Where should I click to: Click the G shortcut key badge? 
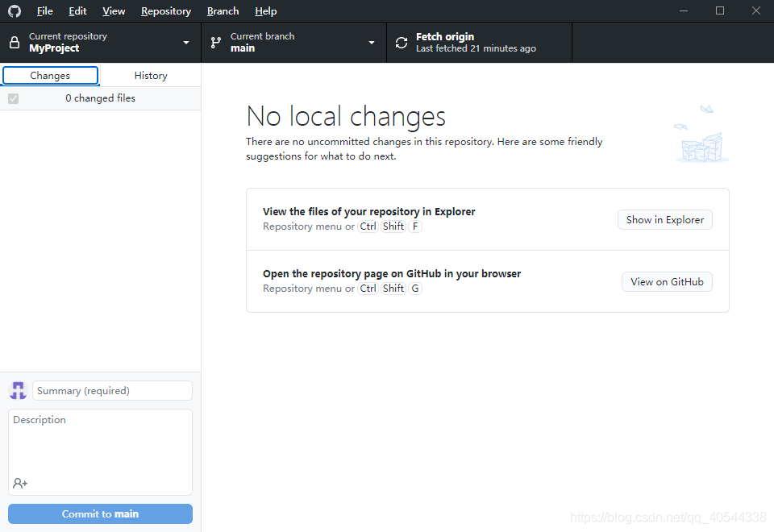coord(415,289)
